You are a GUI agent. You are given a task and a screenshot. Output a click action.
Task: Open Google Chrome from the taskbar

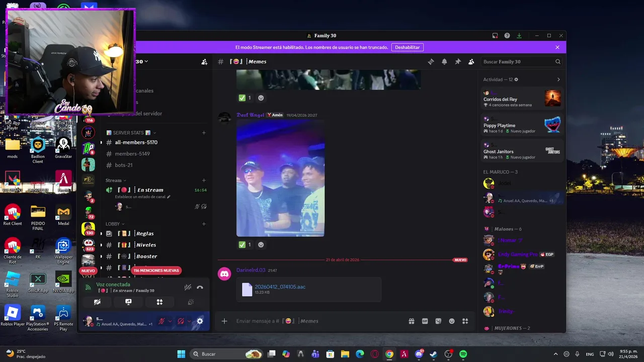point(389,354)
